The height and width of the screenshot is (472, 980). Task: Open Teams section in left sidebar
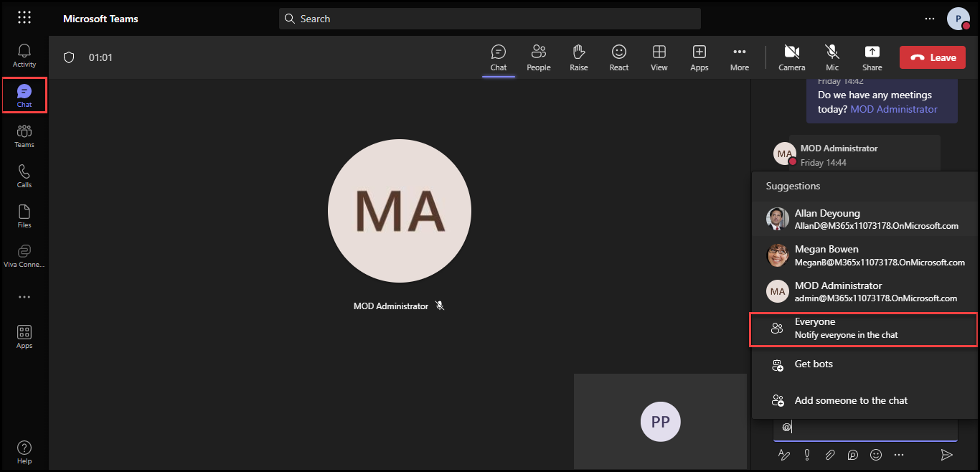[x=24, y=136]
